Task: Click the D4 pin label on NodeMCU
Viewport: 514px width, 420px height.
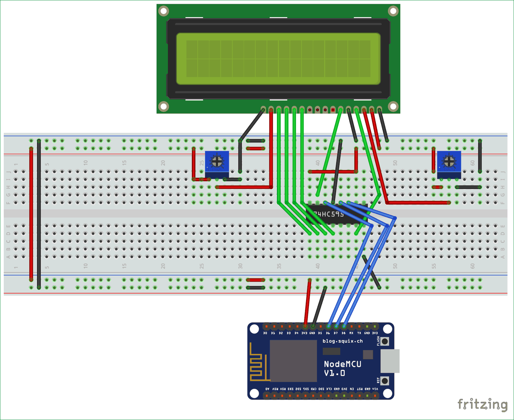Action: pos(296,333)
